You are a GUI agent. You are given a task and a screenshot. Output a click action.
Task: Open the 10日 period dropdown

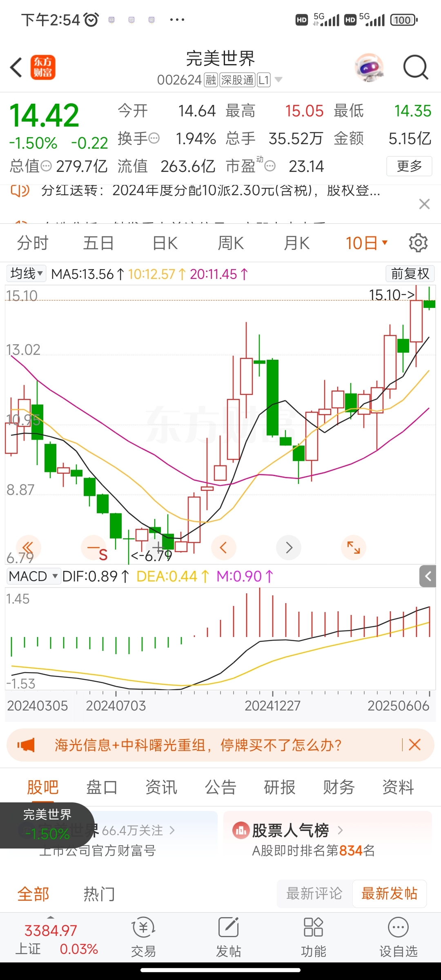(x=367, y=243)
